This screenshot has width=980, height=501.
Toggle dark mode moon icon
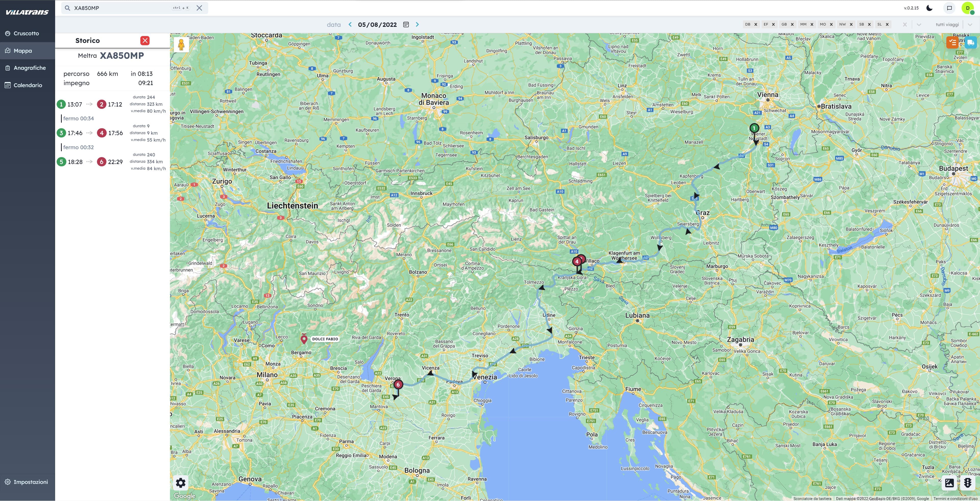[x=929, y=8]
